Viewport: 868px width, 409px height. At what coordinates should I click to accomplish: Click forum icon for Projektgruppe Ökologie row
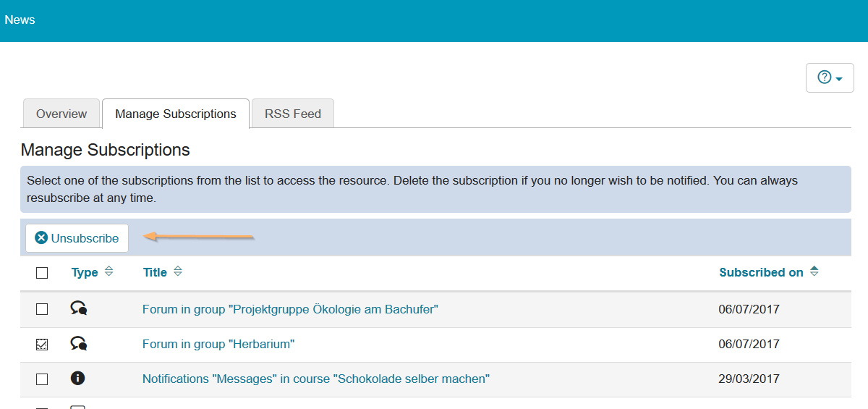(x=78, y=308)
